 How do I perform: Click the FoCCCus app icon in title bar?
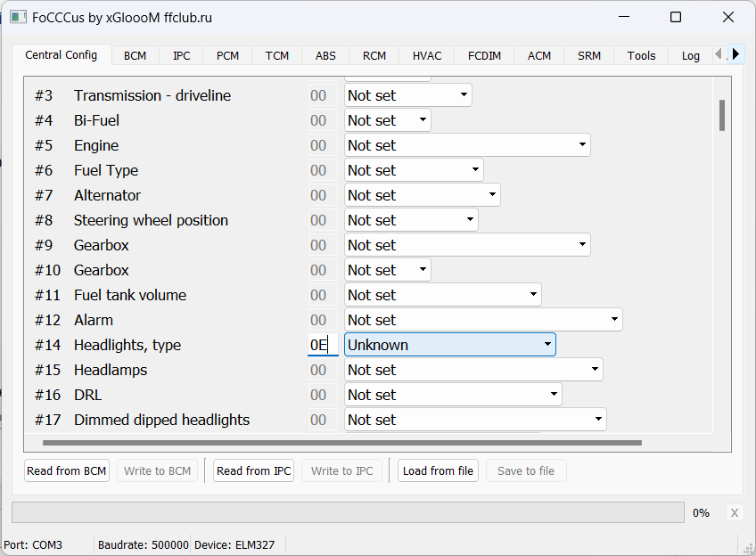point(19,17)
